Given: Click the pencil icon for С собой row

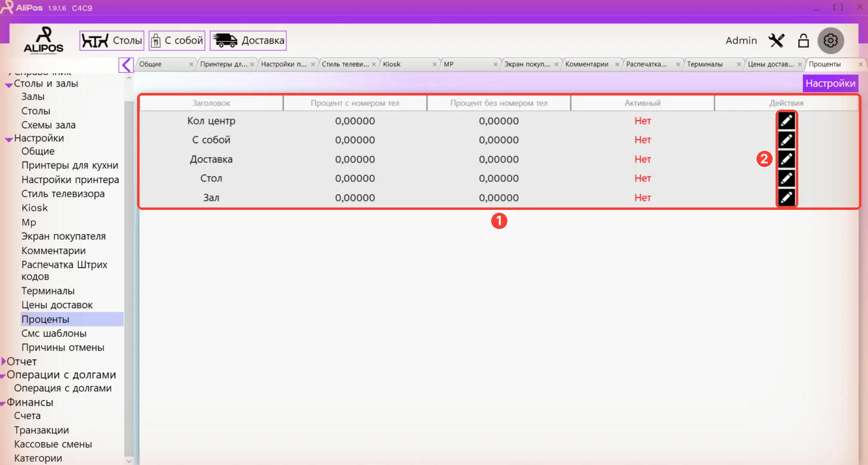Looking at the screenshot, I should (787, 139).
